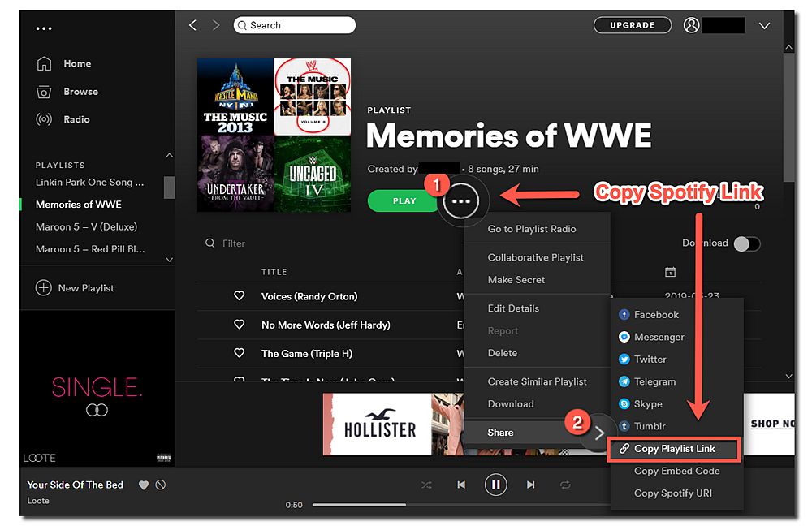The height and width of the screenshot is (530, 812).
Task: Toggle the playlist Download switch
Action: pyautogui.click(x=746, y=243)
